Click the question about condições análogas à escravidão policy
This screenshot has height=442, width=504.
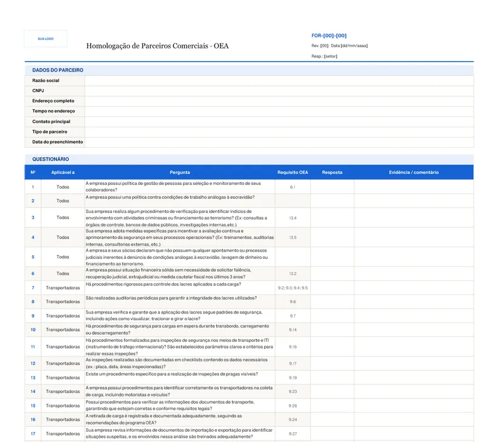170,197
